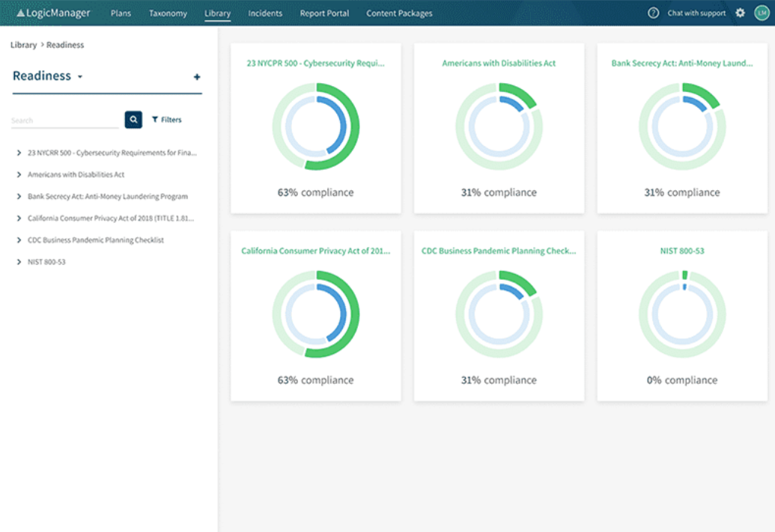775x532 pixels.
Task: Focus the Search input field
Action: click(x=64, y=120)
